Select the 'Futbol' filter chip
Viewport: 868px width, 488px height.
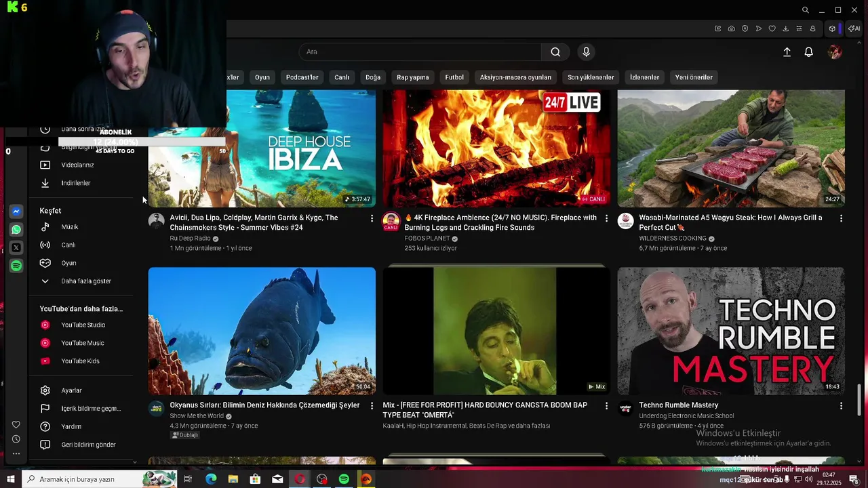(454, 77)
